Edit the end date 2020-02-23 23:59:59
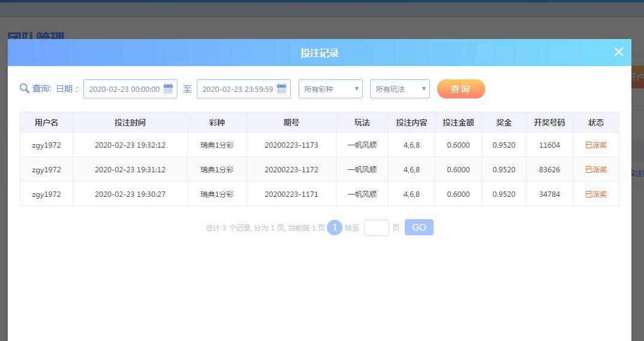The image size is (644, 341). [x=243, y=89]
